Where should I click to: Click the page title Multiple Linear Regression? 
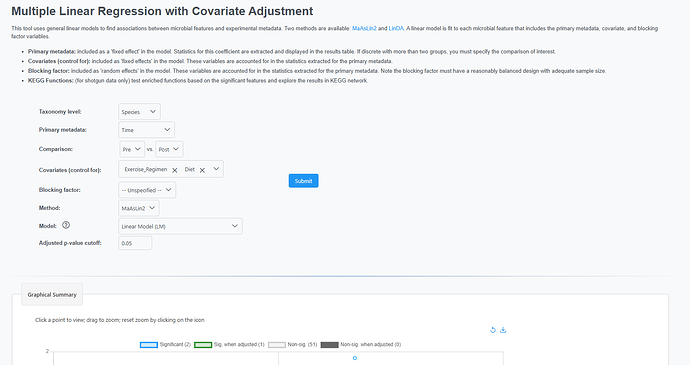point(162,11)
